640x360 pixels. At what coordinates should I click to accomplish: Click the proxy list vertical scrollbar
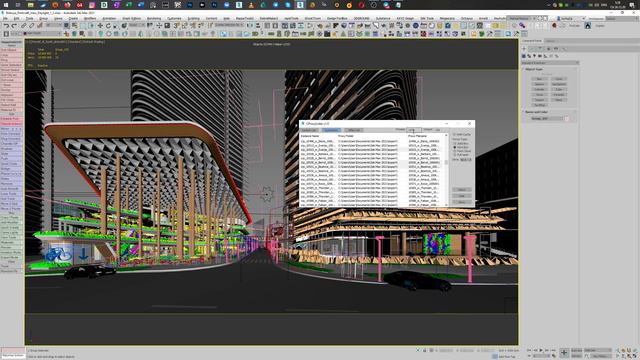[447, 169]
